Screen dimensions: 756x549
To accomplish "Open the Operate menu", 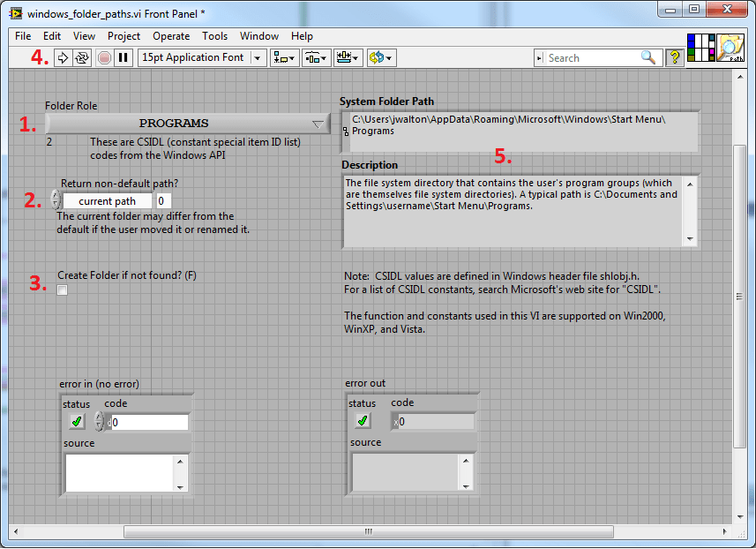I will coord(171,36).
